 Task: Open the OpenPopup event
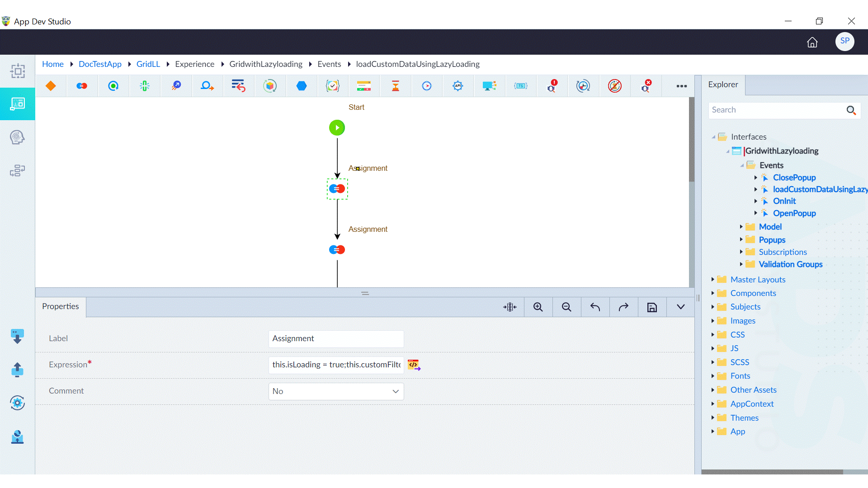point(794,213)
